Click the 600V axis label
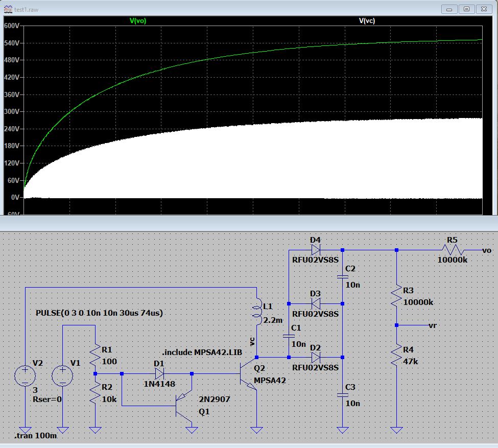The width and height of the screenshot is (498, 448). 12,26
